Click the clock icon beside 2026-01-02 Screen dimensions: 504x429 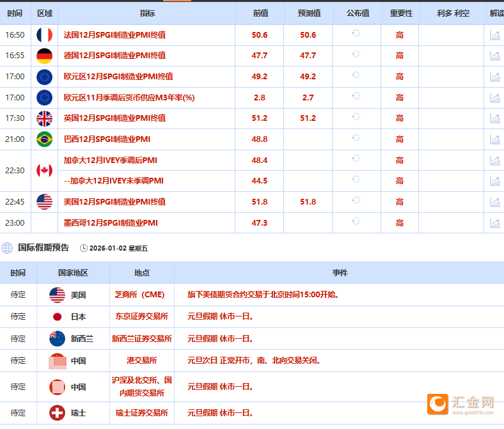click(84, 248)
